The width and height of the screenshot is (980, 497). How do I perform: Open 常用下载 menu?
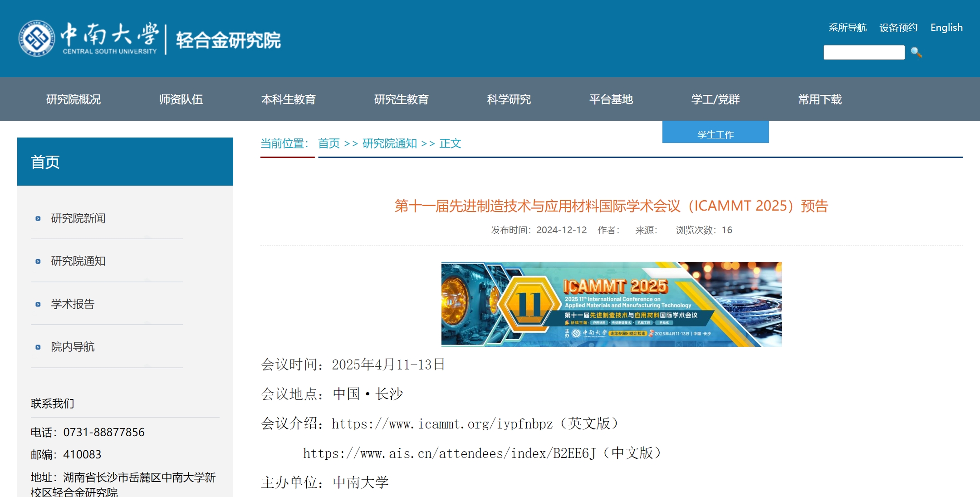tap(820, 99)
